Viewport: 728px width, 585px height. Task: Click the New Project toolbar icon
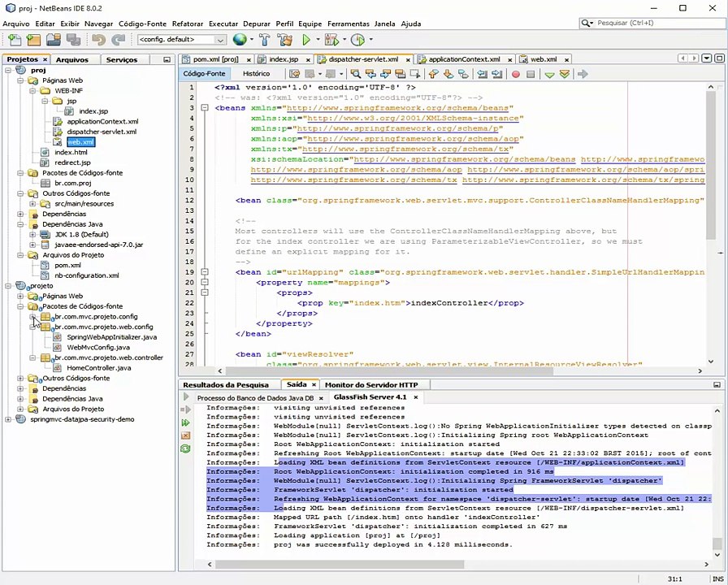coord(32,40)
